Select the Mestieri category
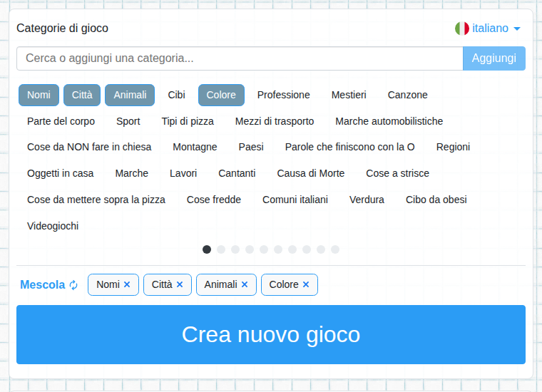Image resolution: width=542 pixels, height=392 pixels. pyautogui.click(x=349, y=95)
